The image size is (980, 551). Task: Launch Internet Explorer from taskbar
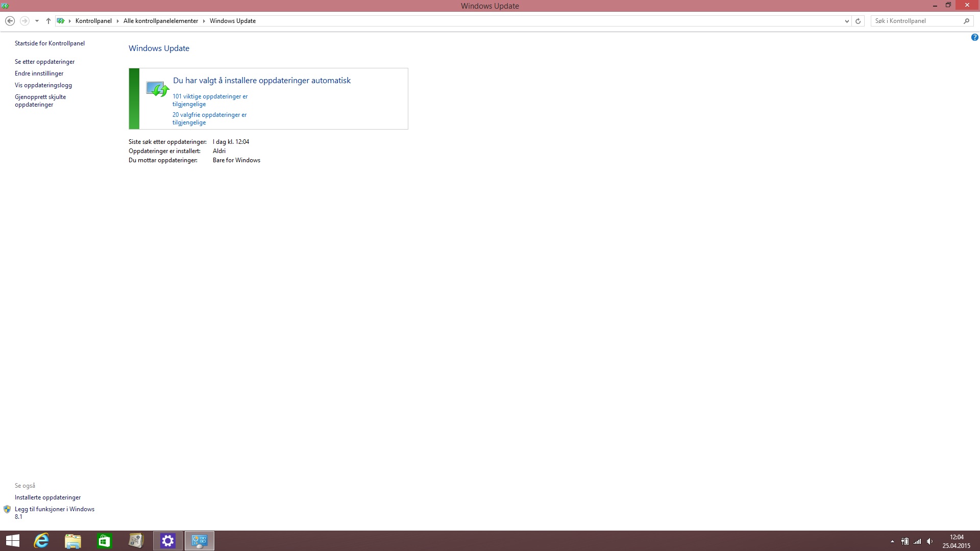click(41, 541)
